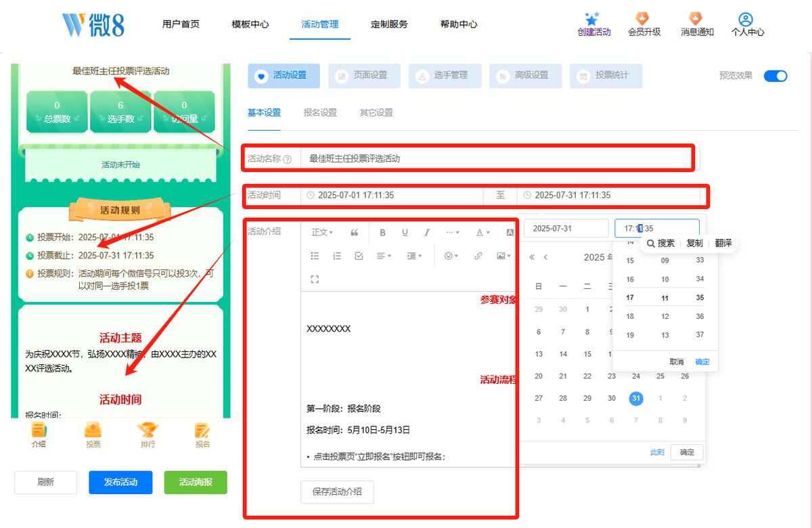Open the 正文 heading style dropdown
Image resolution: width=812 pixels, height=528 pixels.
click(x=322, y=232)
